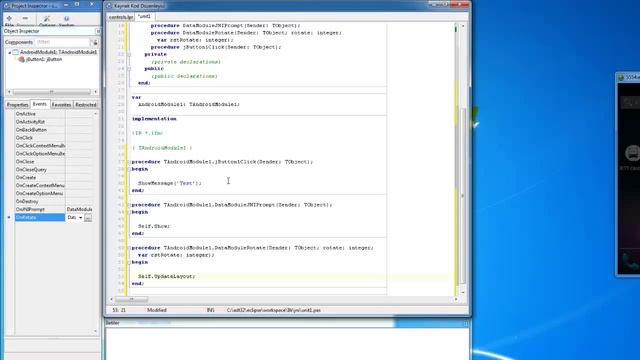Open Options in Project Inspector toolbar
640x360 pixels.
47,19
